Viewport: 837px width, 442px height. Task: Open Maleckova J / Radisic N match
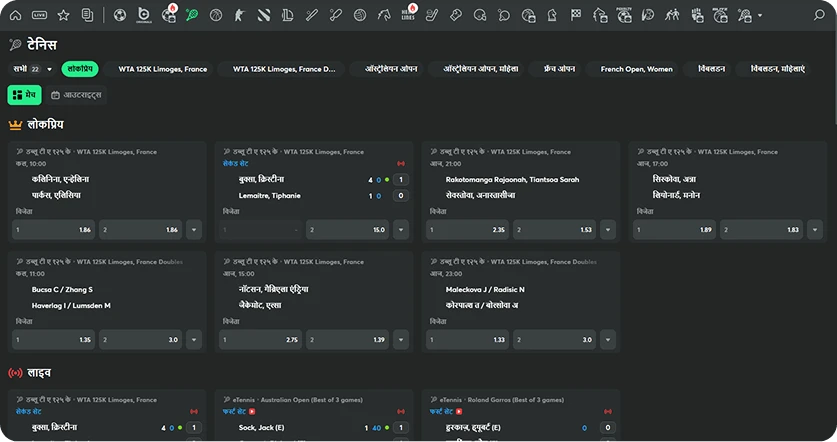click(485, 289)
